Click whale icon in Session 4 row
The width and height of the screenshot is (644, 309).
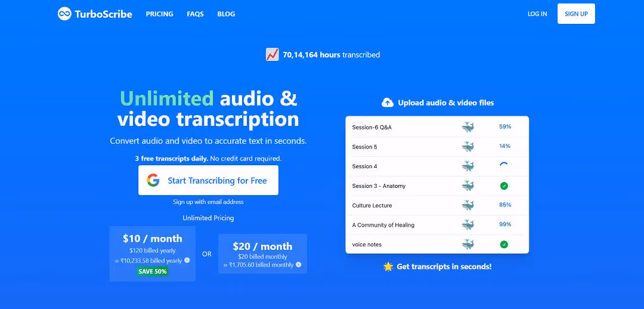tap(467, 166)
